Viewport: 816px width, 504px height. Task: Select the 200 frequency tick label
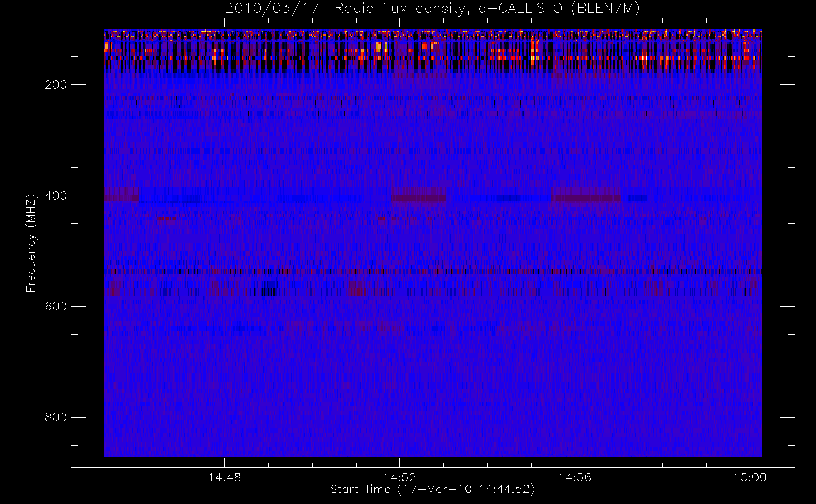[x=55, y=85]
